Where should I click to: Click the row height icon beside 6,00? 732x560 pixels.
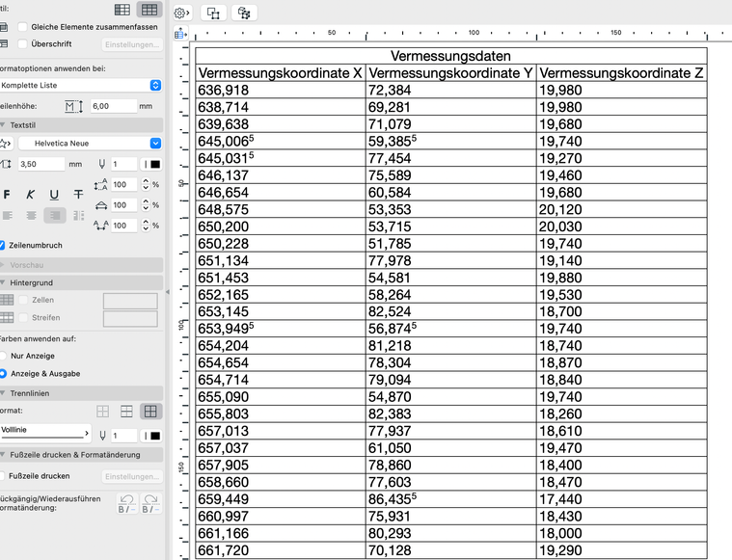[73, 106]
